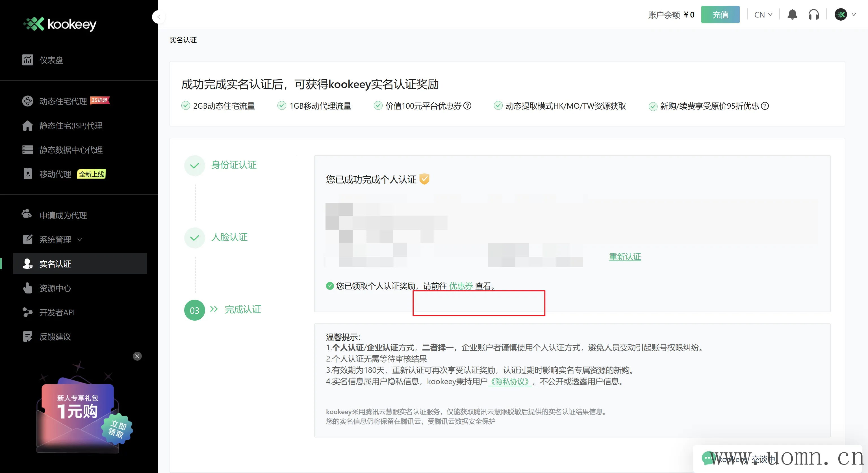Click the 重新认证 link
The height and width of the screenshot is (473, 868).
625,257
